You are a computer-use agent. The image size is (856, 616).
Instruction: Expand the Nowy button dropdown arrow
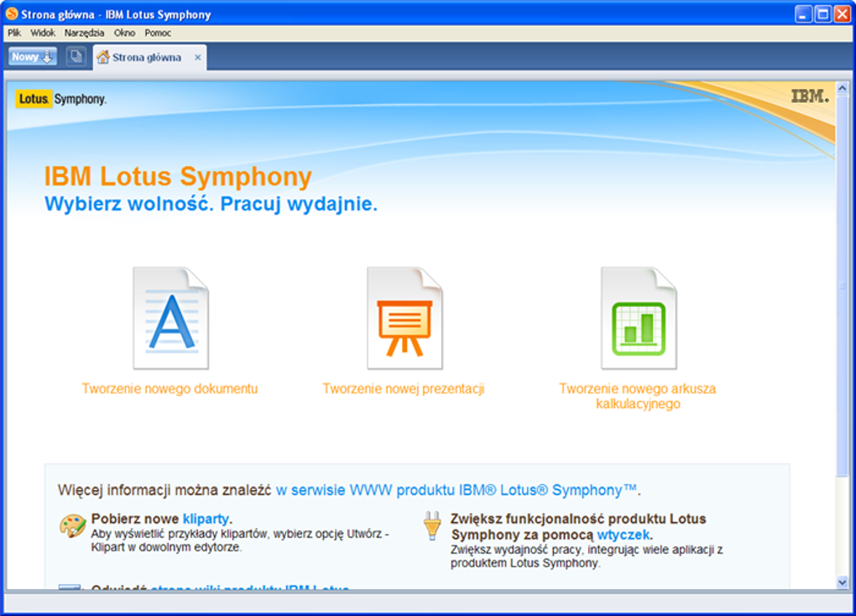point(48,55)
